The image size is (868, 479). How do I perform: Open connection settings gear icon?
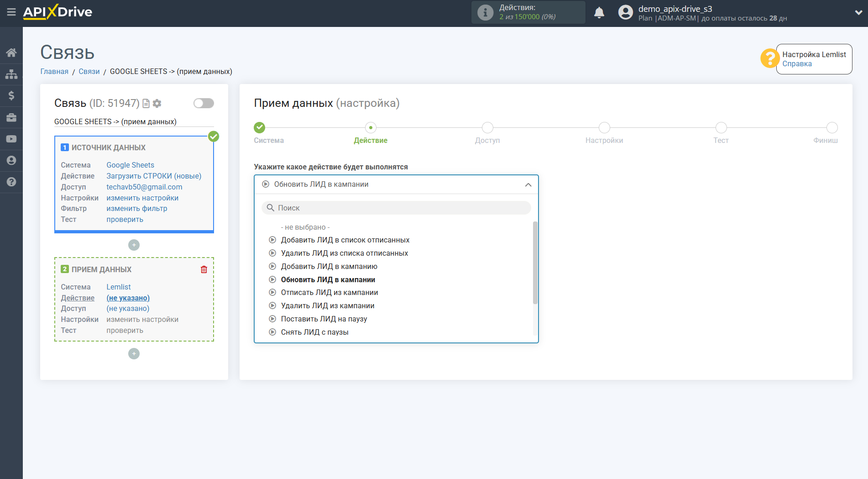tap(157, 104)
